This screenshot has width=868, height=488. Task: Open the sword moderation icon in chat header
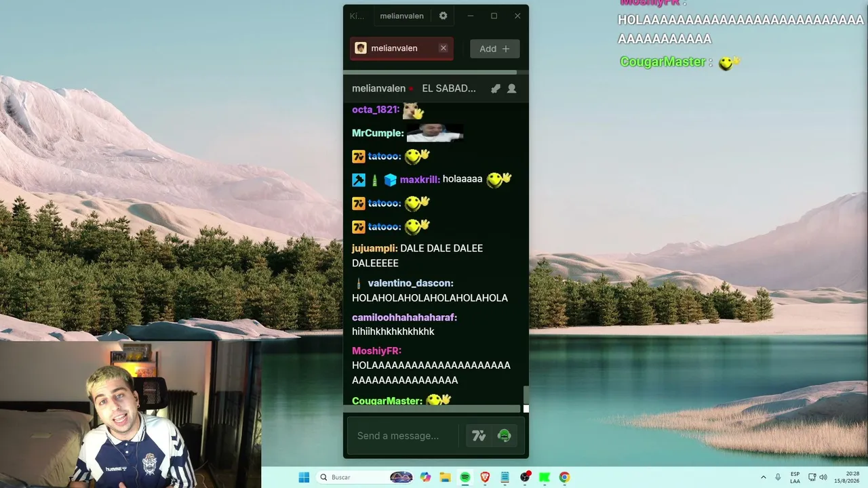(x=496, y=88)
